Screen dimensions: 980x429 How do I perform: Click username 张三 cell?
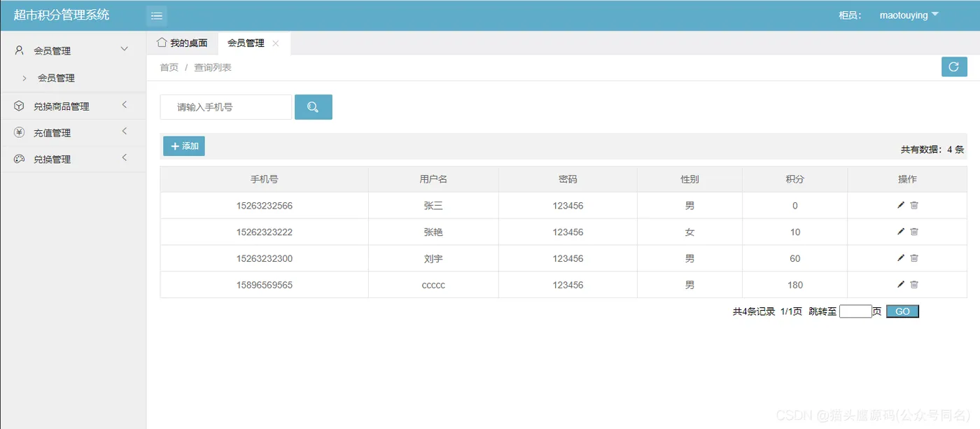[433, 206]
